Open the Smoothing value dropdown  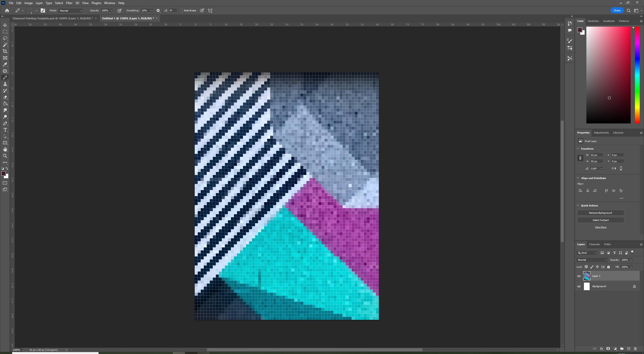click(x=152, y=11)
